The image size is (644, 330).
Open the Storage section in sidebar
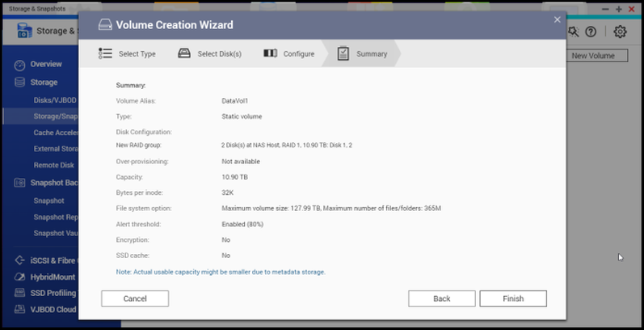[44, 82]
